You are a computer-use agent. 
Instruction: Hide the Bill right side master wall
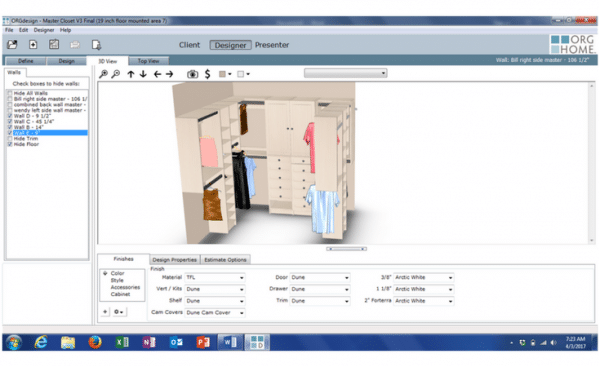coord(10,99)
